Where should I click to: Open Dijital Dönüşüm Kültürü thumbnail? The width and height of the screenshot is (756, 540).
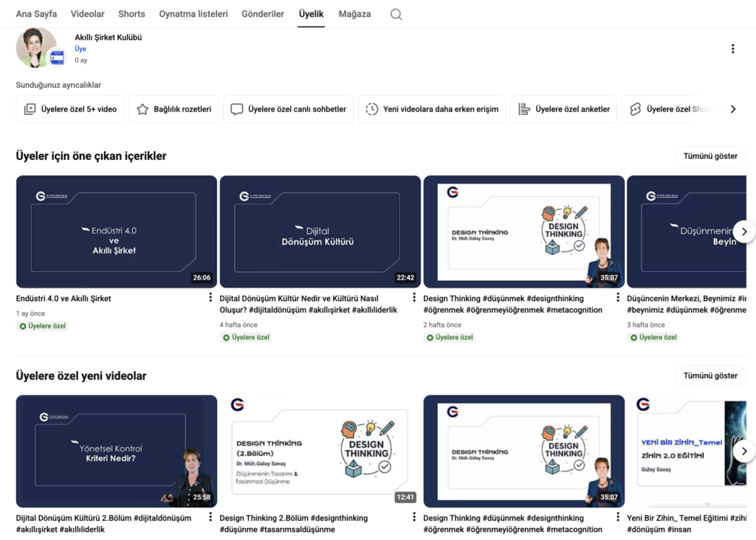click(320, 232)
